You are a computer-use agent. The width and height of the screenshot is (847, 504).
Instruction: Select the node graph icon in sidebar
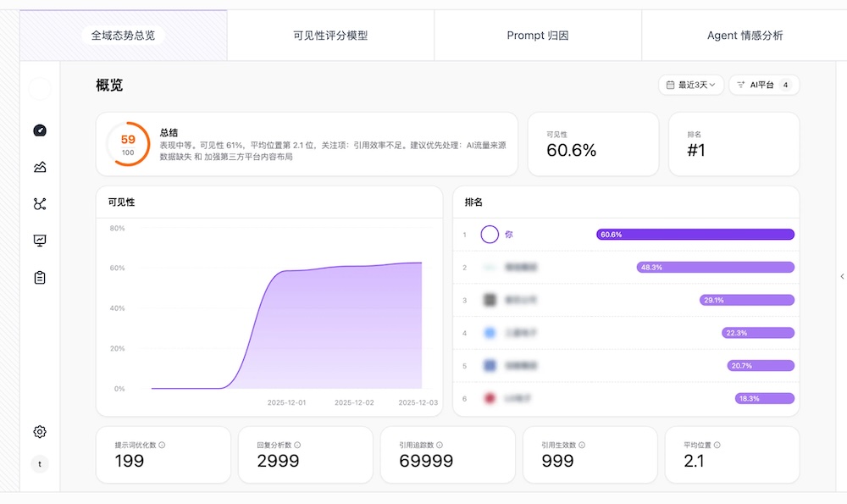tap(39, 203)
